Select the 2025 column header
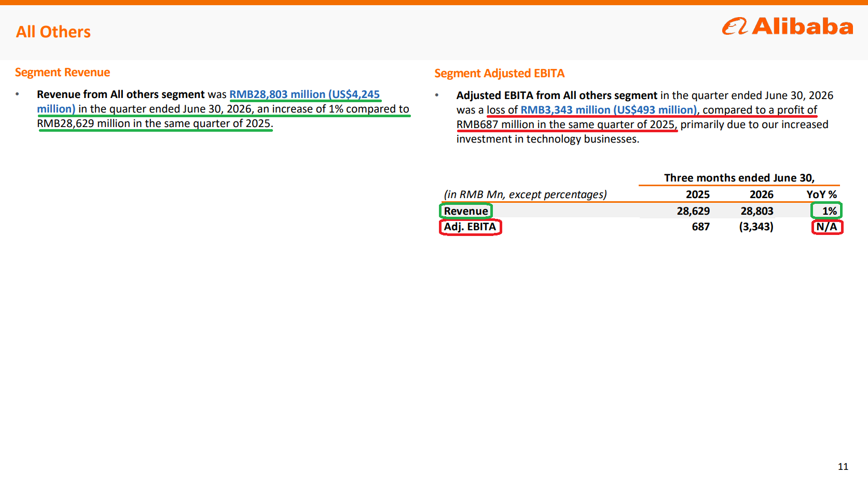This screenshot has height=487, width=868. [698, 194]
